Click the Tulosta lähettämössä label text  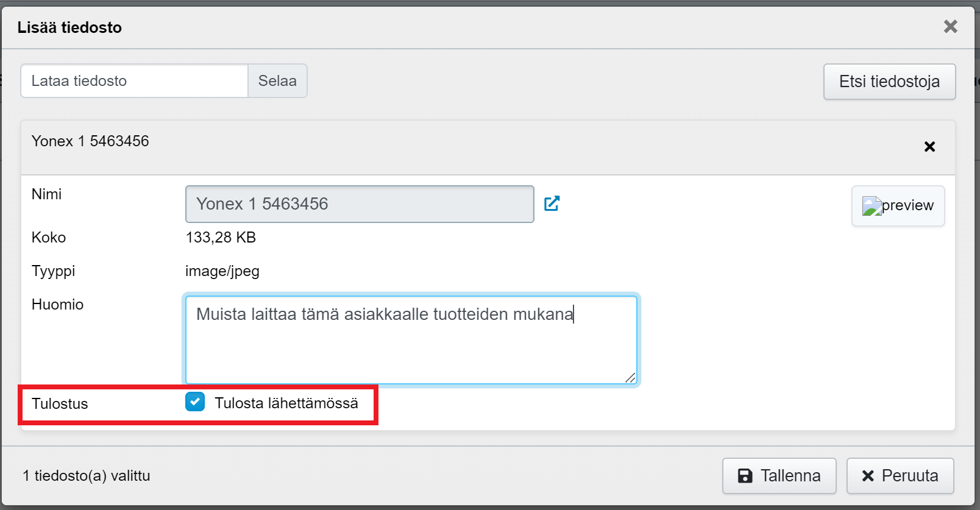coord(286,403)
